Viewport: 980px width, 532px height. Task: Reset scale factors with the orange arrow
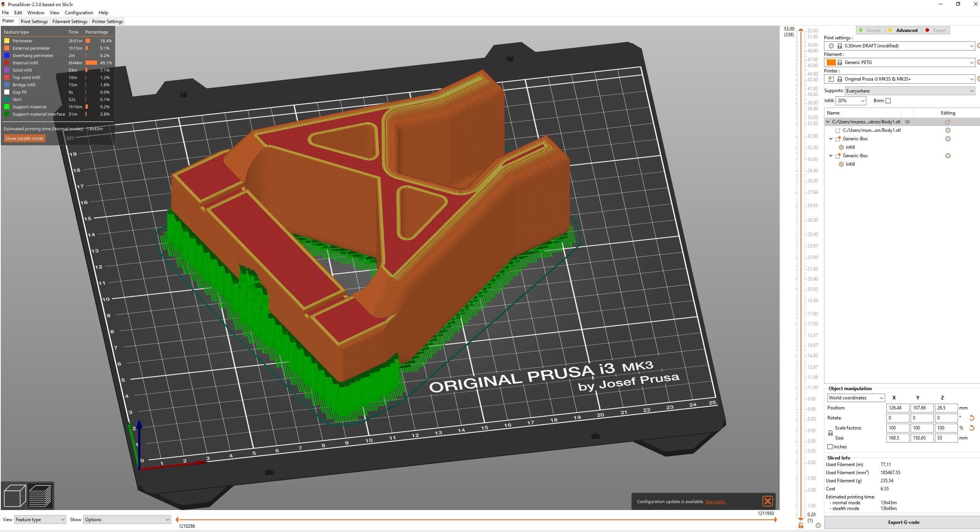[972, 428]
